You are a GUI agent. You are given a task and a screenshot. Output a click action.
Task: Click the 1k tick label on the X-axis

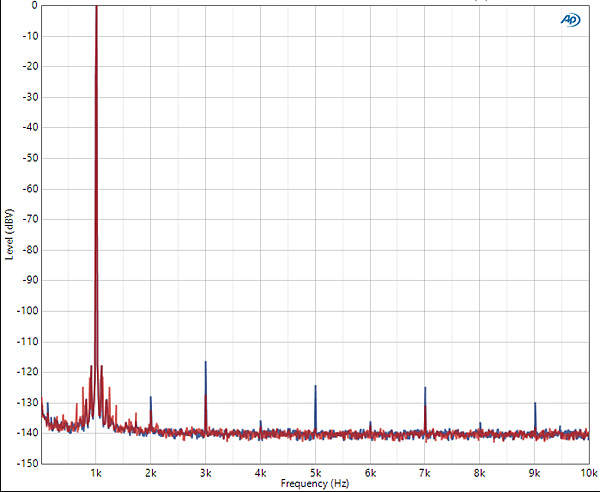[96, 472]
